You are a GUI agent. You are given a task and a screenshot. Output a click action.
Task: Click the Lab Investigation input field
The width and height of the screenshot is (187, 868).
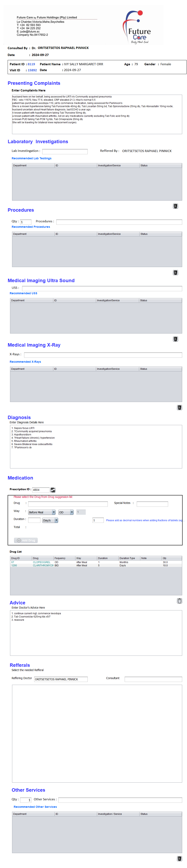(x=65, y=151)
